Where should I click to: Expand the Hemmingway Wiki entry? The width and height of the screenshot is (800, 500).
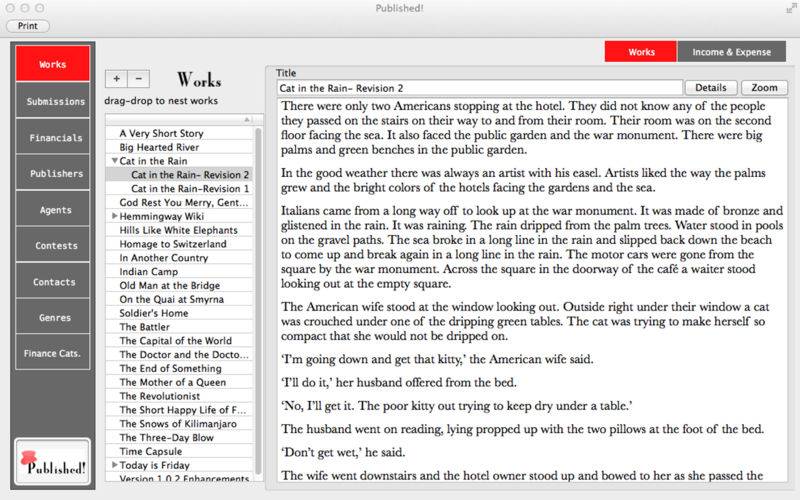click(x=115, y=216)
